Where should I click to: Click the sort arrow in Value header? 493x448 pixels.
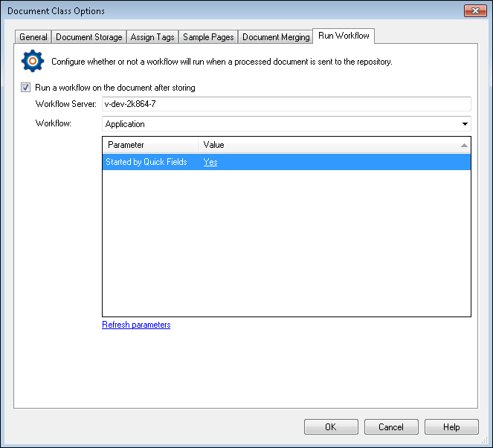(464, 145)
